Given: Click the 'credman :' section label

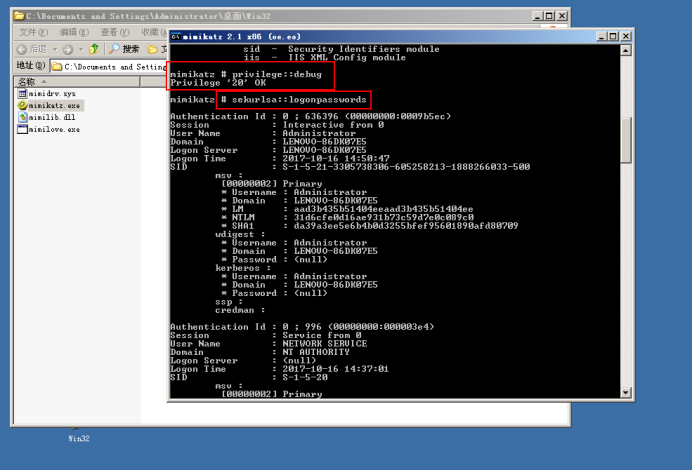Looking at the screenshot, I should [240, 310].
